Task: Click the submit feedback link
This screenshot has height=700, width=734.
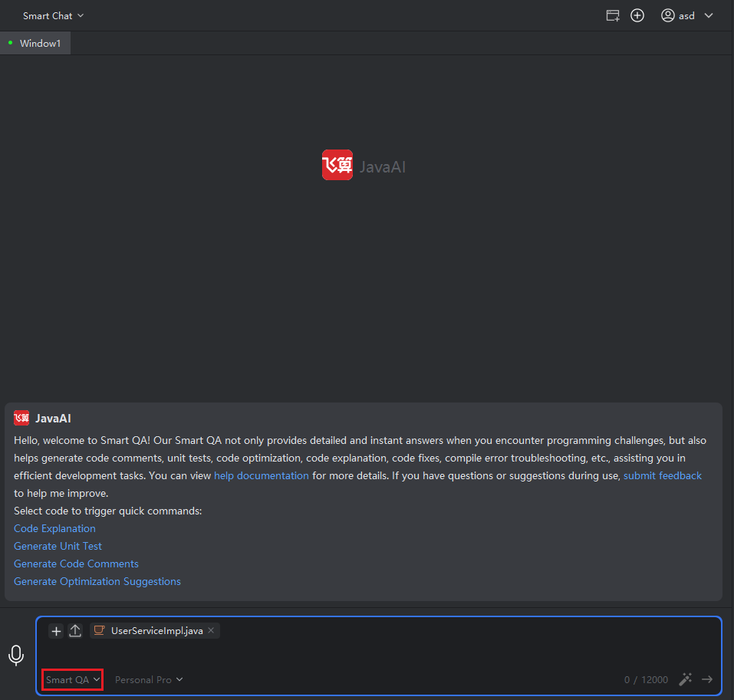Action: pyautogui.click(x=662, y=476)
